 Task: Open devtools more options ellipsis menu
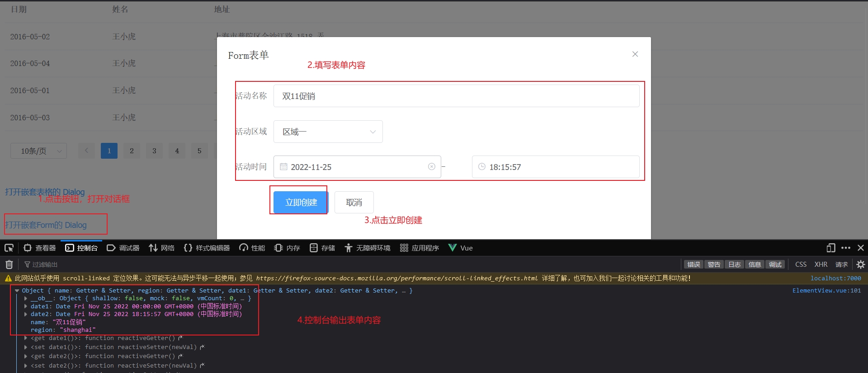(x=846, y=248)
